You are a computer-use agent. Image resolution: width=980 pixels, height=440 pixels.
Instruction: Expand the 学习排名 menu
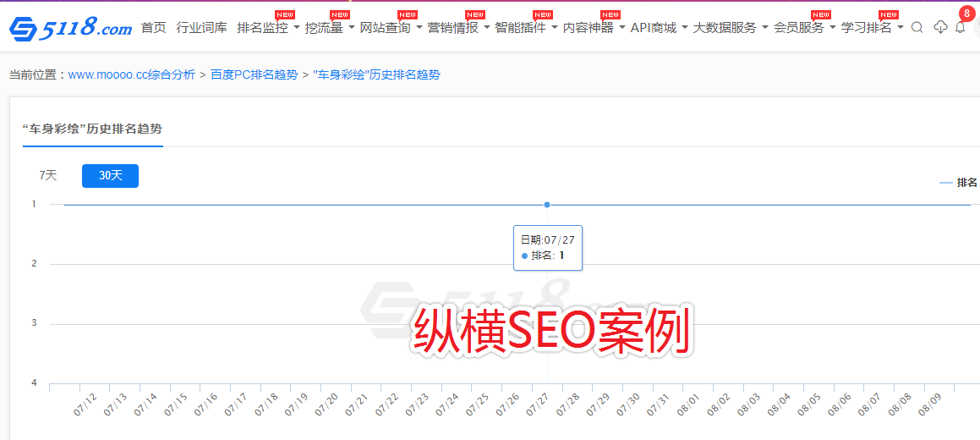(872, 28)
